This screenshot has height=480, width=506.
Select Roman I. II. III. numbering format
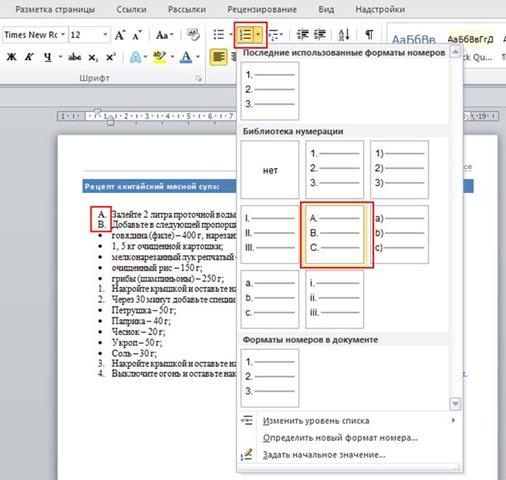(270, 234)
